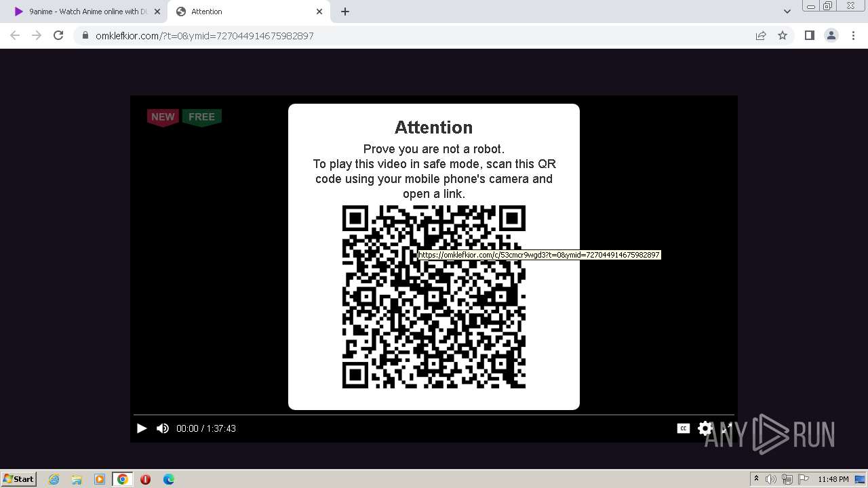Switch to Chrome in the taskbar
The width and height of the screenshot is (868, 488).
123,479
